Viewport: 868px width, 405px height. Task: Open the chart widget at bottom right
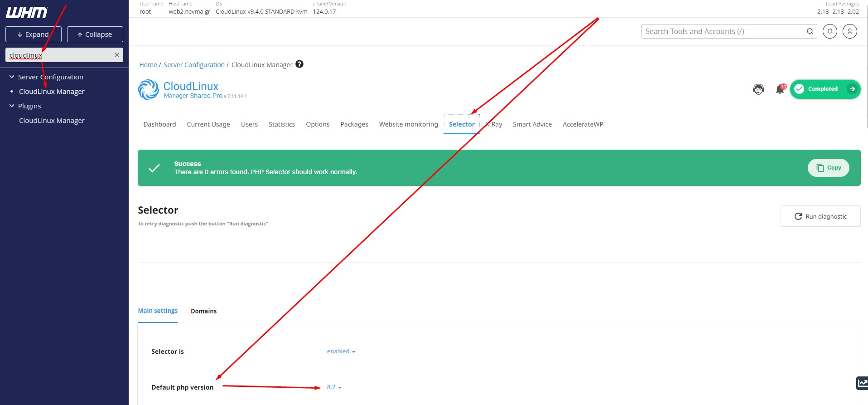point(862,383)
